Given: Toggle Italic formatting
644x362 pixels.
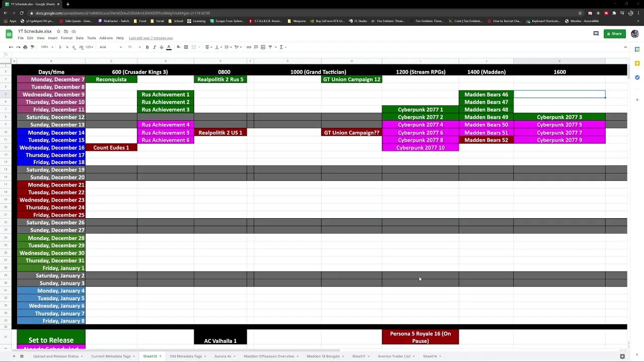Looking at the screenshot, I should 154,47.
